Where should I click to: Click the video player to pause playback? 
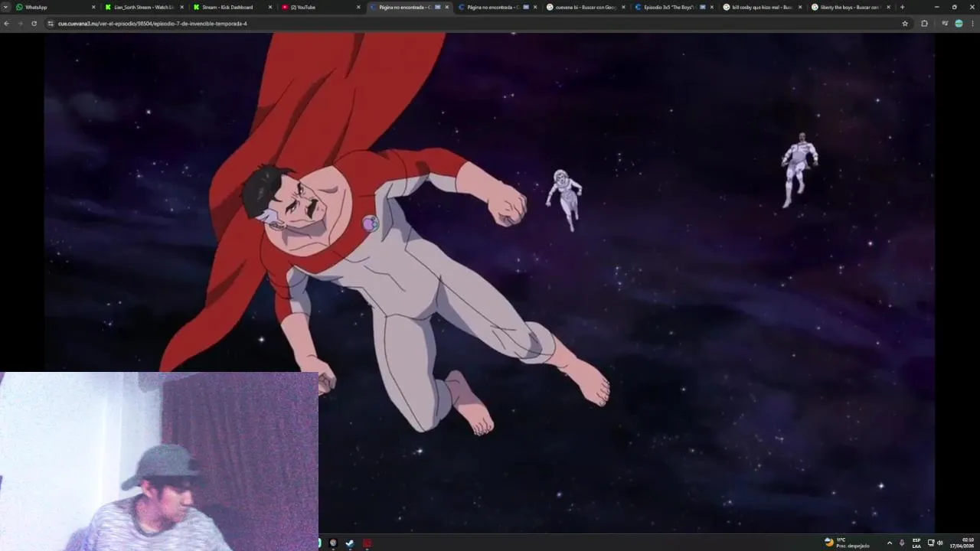click(x=490, y=283)
